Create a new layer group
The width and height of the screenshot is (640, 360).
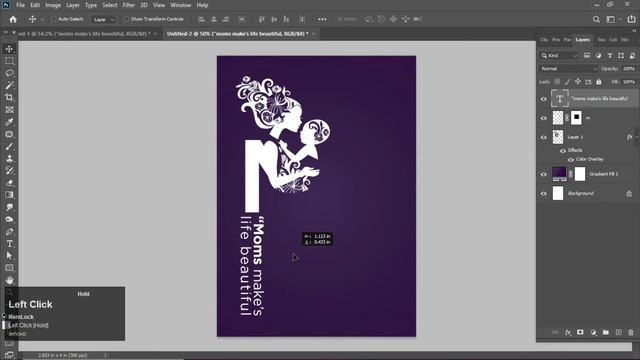pyautogui.click(x=606, y=333)
